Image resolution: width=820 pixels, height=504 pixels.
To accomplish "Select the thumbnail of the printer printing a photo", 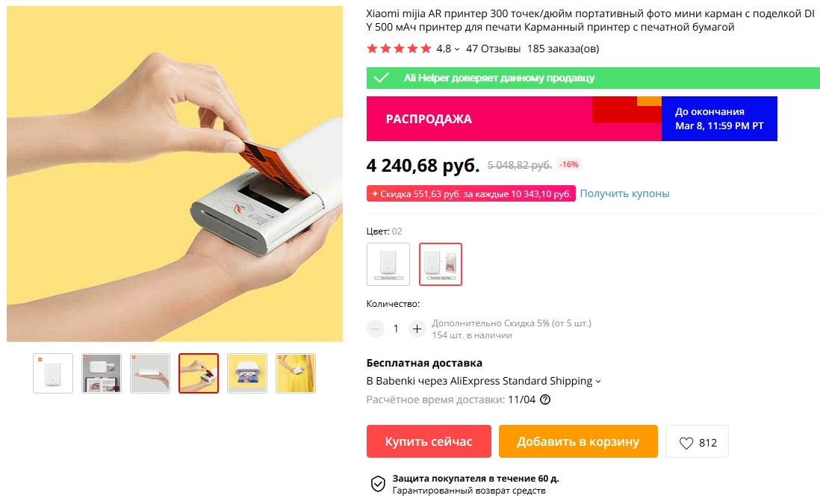I will pos(247,373).
